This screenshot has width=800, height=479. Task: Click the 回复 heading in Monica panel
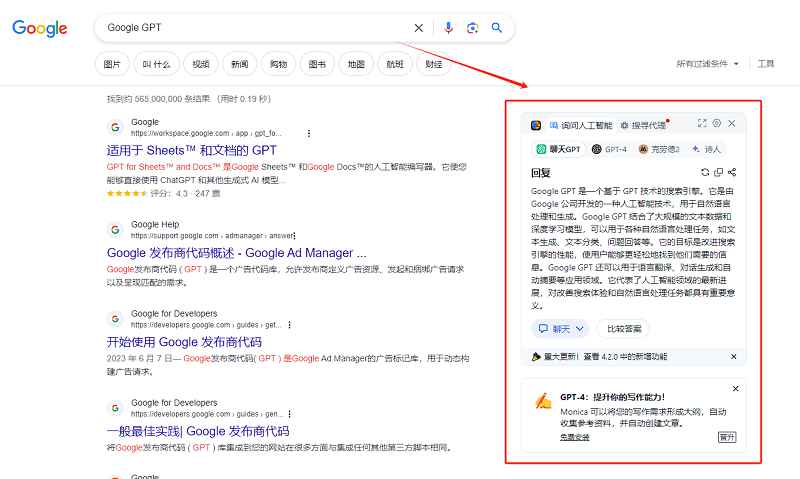coord(540,173)
